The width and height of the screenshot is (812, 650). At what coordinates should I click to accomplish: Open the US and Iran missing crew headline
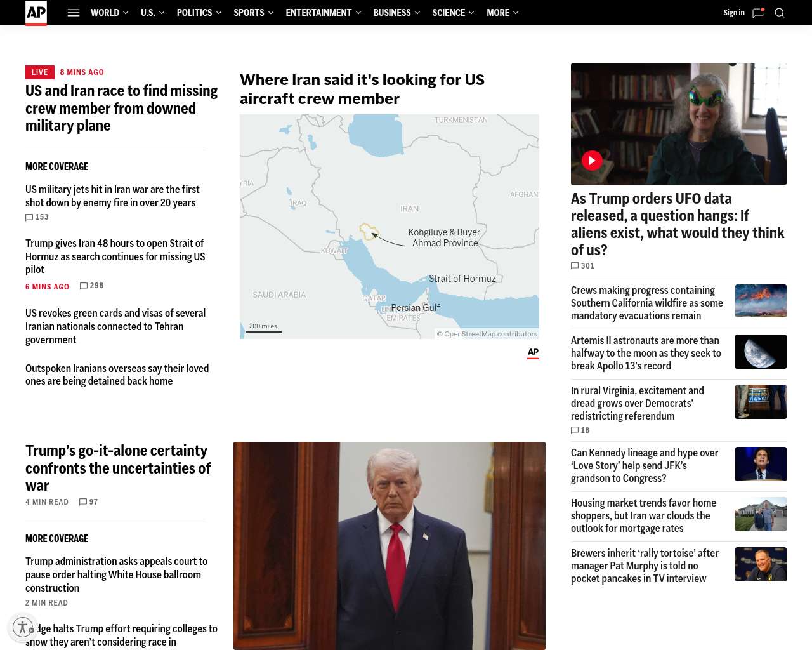[x=121, y=109]
